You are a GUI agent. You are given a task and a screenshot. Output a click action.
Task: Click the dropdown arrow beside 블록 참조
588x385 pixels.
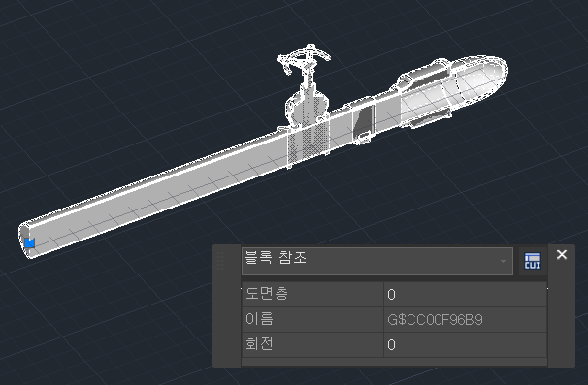coord(503,261)
